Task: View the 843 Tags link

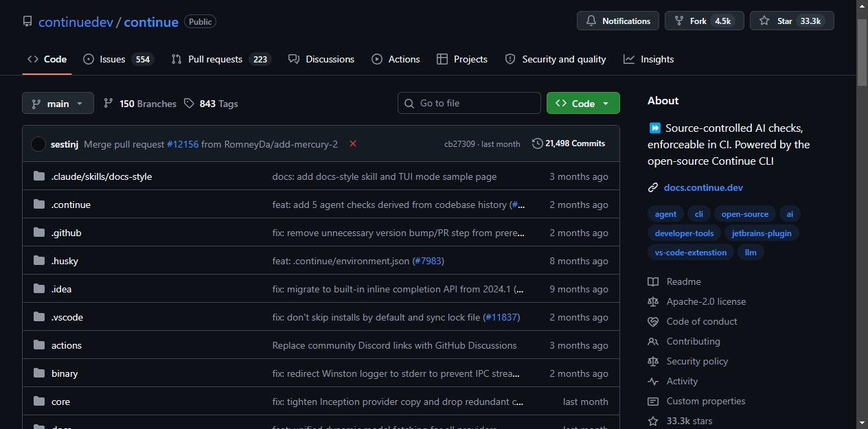Action: pyautogui.click(x=211, y=104)
